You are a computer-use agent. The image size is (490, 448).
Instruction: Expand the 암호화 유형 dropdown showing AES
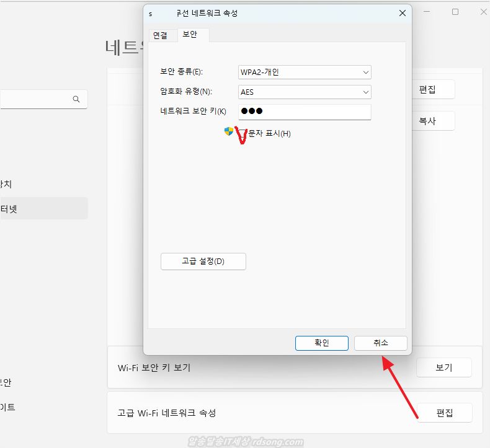[x=304, y=92]
